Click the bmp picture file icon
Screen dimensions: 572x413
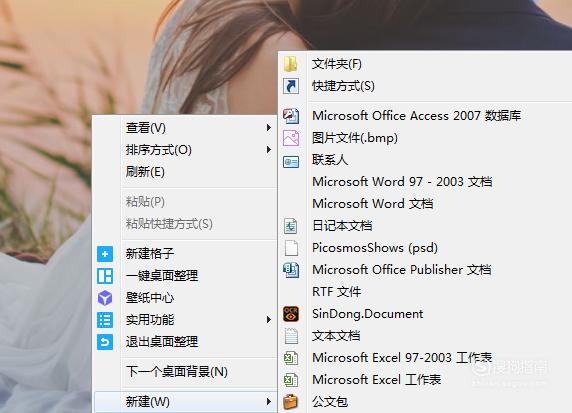point(291,138)
